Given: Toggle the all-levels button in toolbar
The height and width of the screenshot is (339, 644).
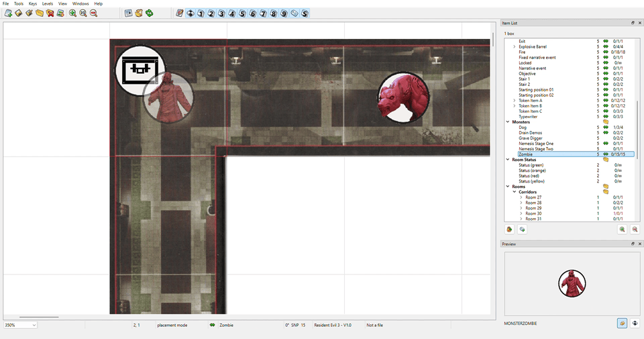Looking at the screenshot, I should 190,13.
